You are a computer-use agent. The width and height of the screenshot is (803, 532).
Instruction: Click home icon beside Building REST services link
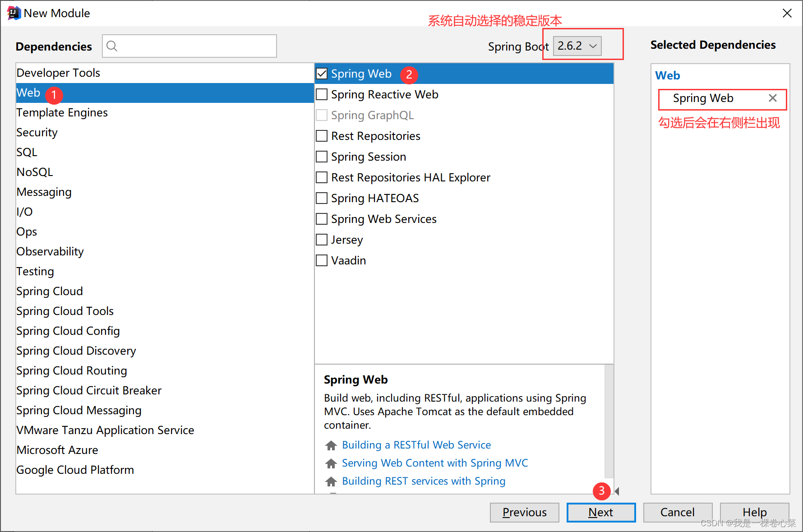331,481
